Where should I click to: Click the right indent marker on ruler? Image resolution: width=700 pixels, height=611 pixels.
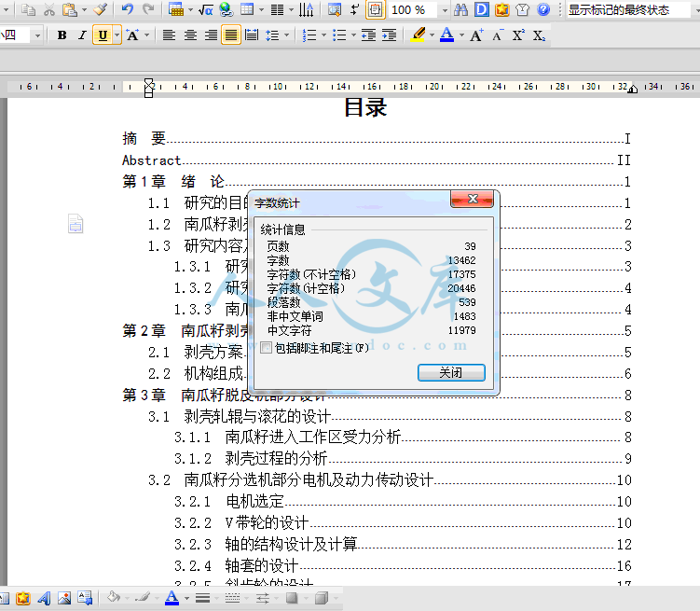[633, 90]
